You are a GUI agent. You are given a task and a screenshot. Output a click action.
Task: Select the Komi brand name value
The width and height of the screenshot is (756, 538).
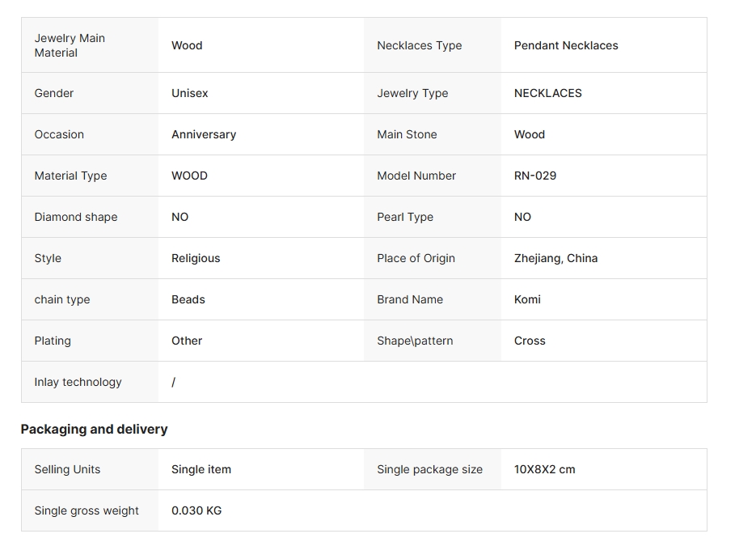click(527, 299)
